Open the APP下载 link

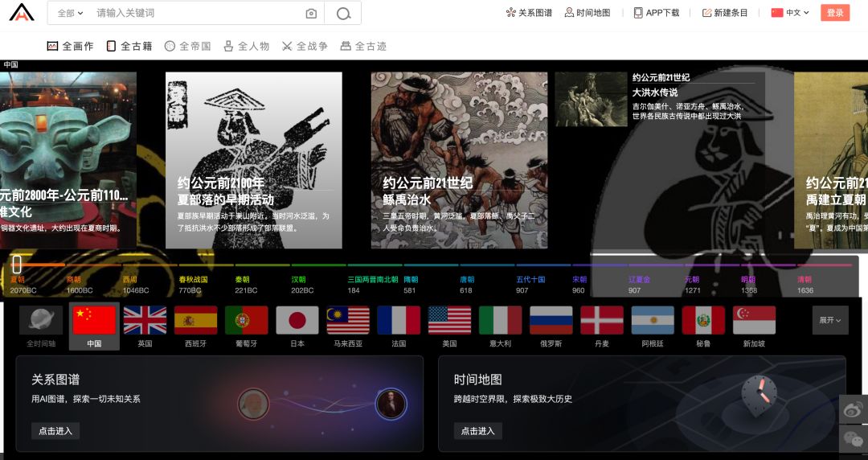pos(657,13)
